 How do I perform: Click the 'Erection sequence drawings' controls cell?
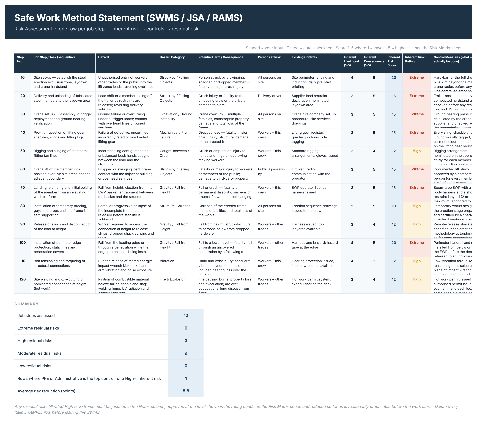pyautogui.click(x=315, y=211)
